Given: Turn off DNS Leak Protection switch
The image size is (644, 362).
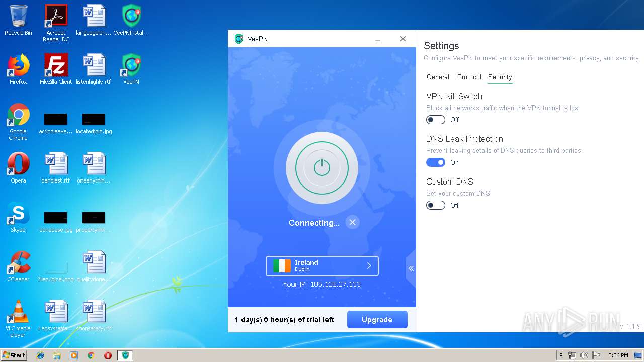Looking at the screenshot, I should 436,162.
